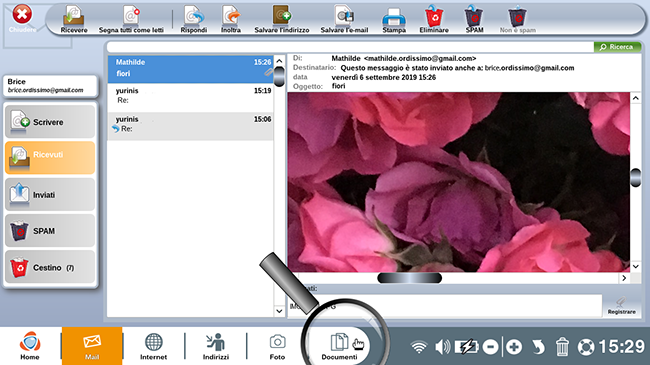Compose a new message with Scrivere
This screenshot has height=365, width=650.
(50, 122)
